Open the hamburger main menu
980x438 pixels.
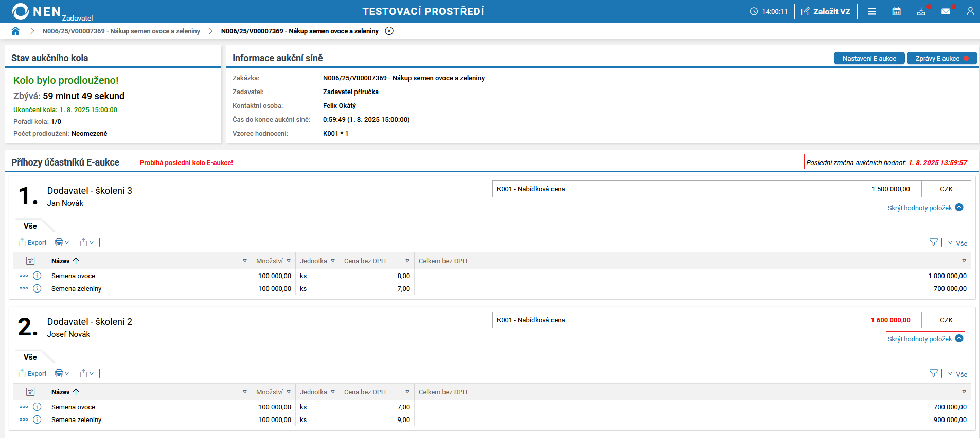point(871,11)
